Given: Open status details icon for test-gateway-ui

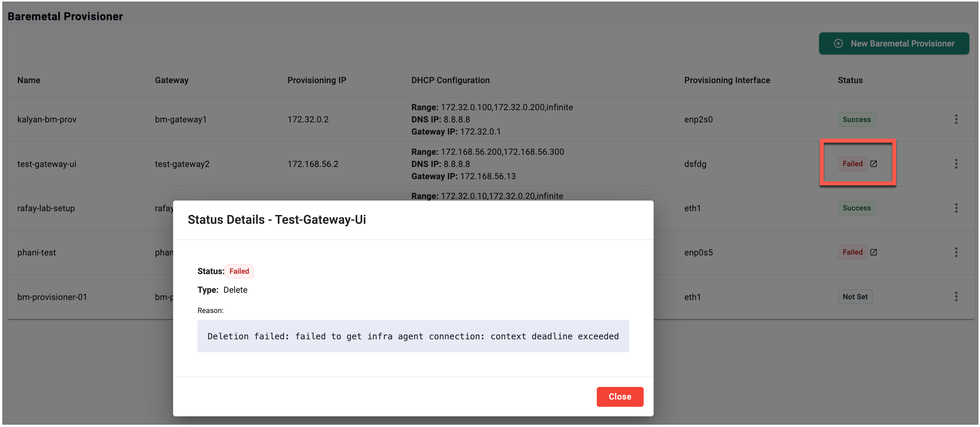Looking at the screenshot, I should pyautogui.click(x=874, y=164).
